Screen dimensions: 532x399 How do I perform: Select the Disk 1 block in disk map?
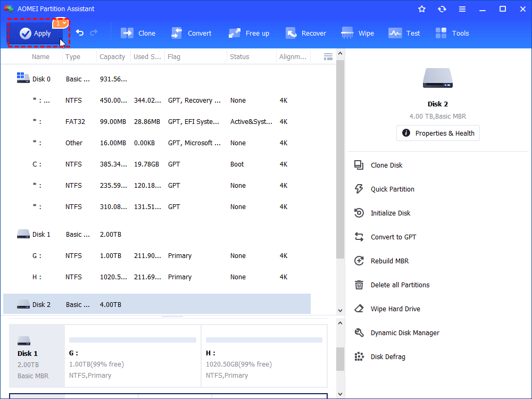point(37,356)
